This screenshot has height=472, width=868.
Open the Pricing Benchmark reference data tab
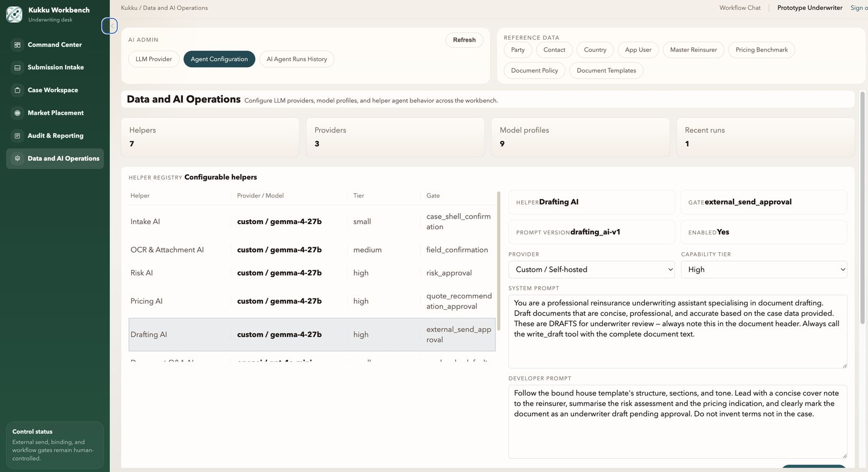click(x=762, y=50)
